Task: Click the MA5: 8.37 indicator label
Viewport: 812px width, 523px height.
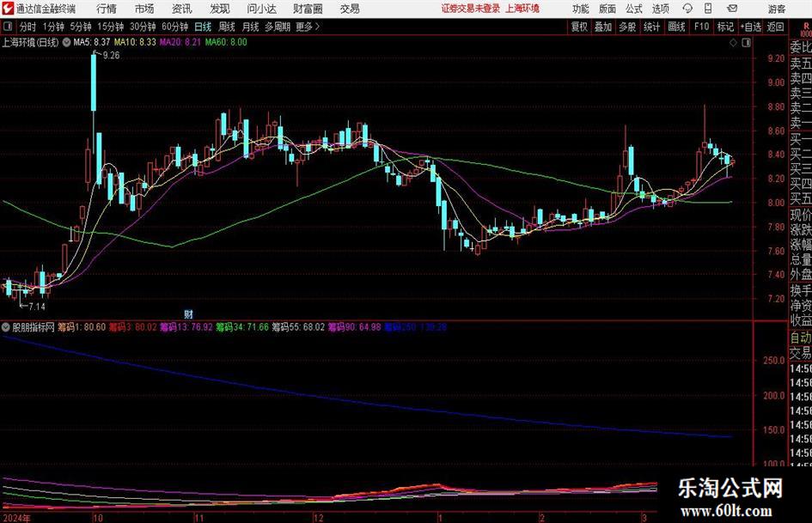Action: coord(92,42)
